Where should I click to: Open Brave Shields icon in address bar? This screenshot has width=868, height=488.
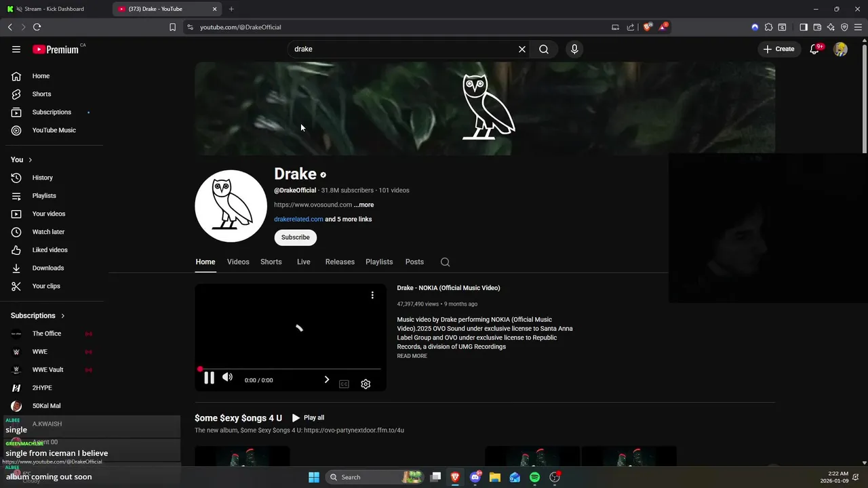pos(648,27)
